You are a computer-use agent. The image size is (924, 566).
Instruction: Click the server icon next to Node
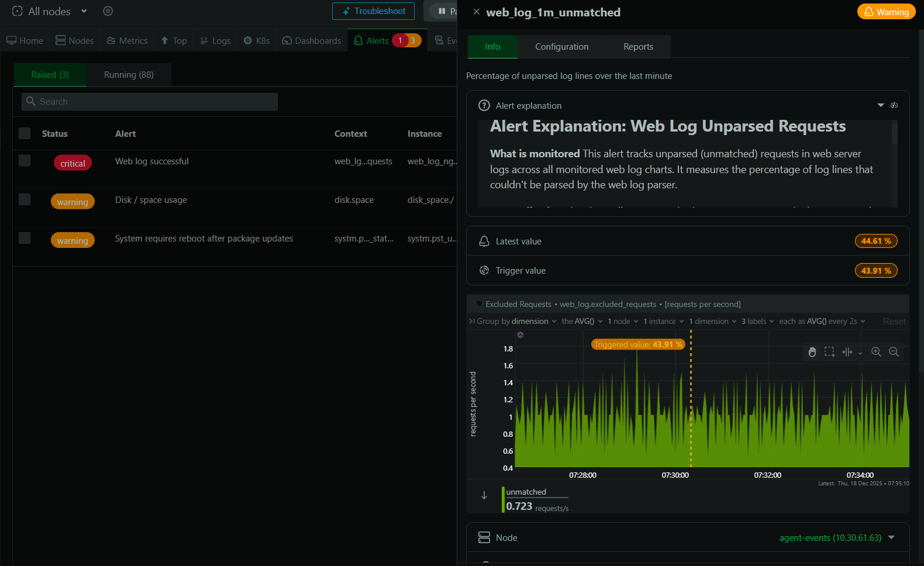(x=484, y=537)
